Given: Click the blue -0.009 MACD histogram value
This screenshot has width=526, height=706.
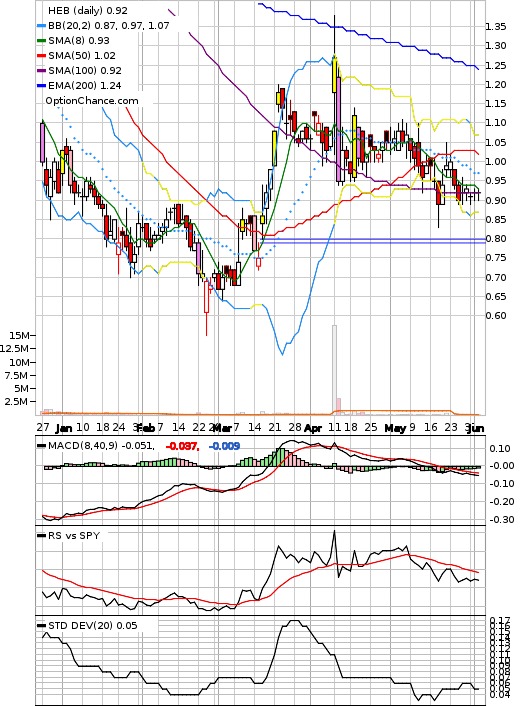Looking at the screenshot, I should point(224,446).
